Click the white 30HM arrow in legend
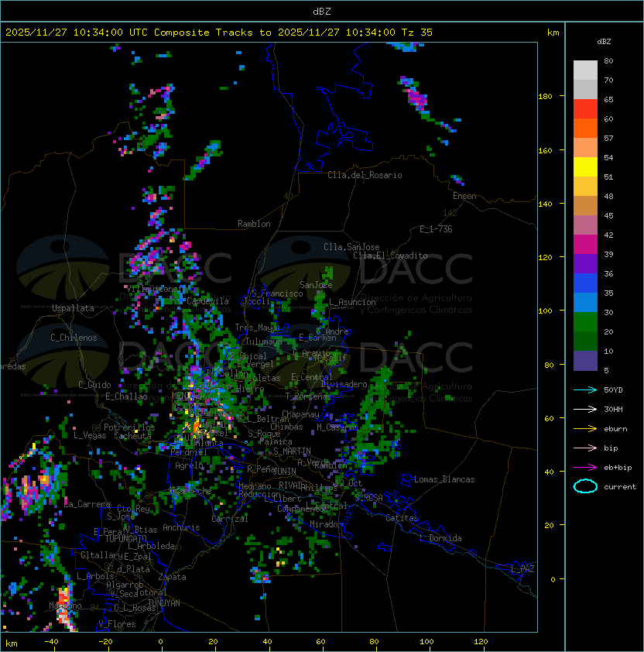This screenshot has width=644, height=652. [585, 409]
